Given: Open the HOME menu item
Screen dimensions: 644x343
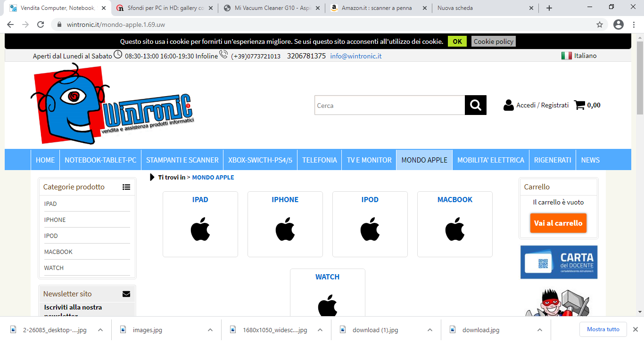Looking at the screenshot, I should point(45,160).
